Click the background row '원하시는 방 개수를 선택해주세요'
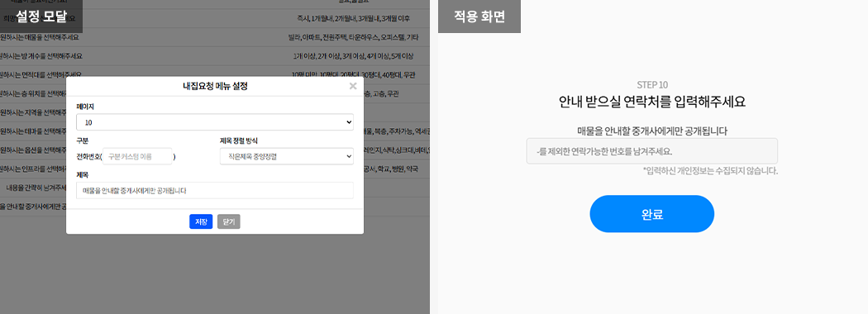 41,56
